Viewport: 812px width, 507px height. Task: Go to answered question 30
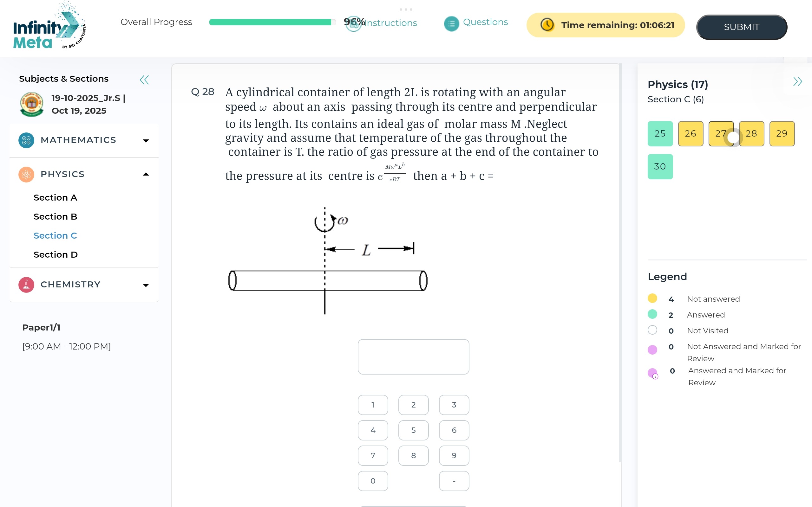click(660, 167)
